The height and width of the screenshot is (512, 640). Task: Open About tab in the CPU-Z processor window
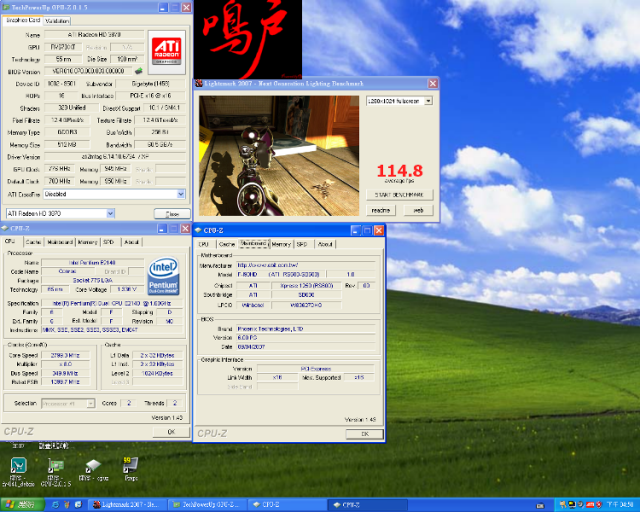point(131,242)
